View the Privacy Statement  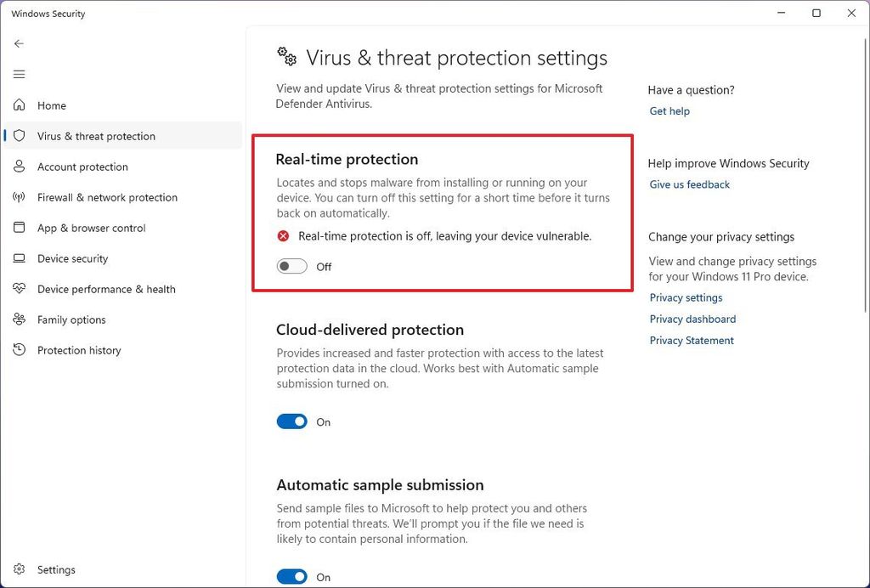(692, 340)
